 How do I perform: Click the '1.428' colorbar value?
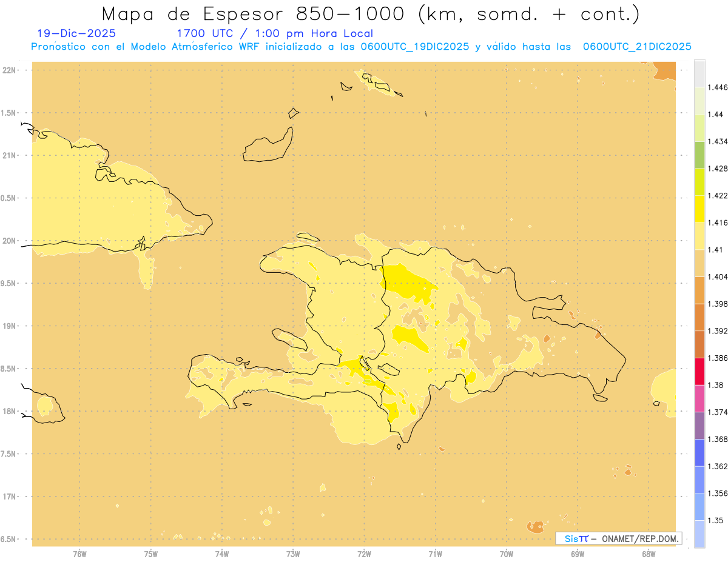tap(718, 169)
